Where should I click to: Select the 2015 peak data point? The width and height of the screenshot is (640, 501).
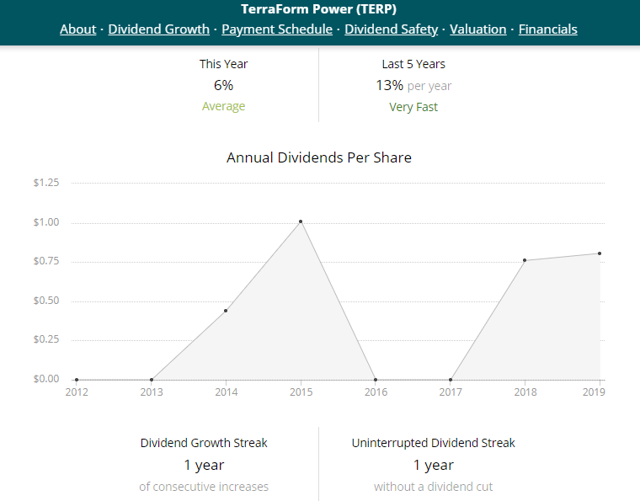click(300, 222)
